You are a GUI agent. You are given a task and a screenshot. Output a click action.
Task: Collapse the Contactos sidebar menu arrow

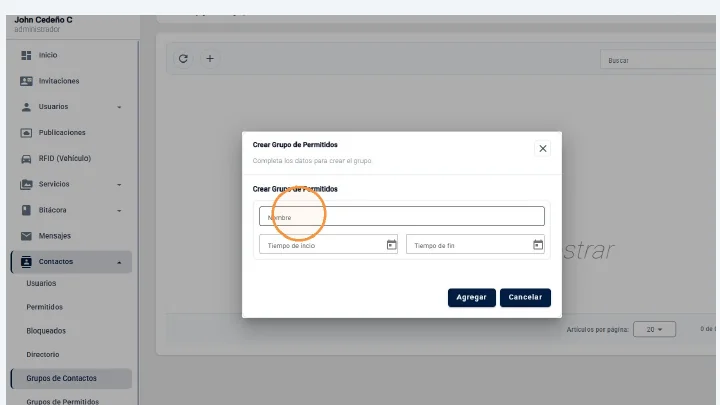click(119, 262)
